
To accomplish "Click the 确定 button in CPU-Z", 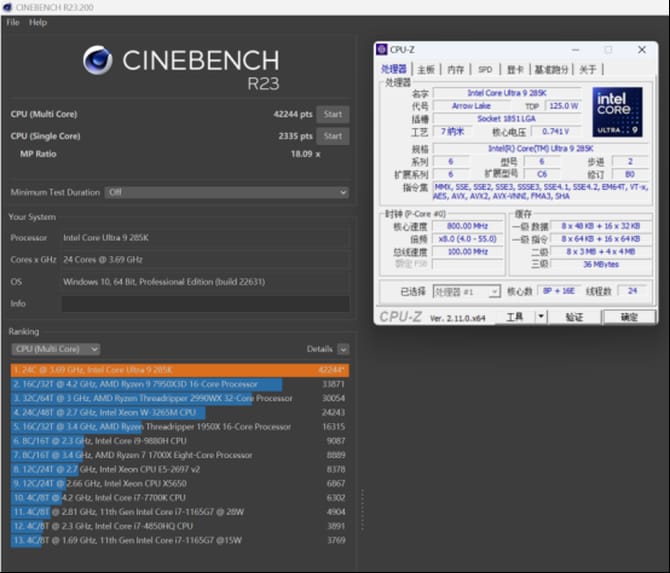I will coord(629,317).
